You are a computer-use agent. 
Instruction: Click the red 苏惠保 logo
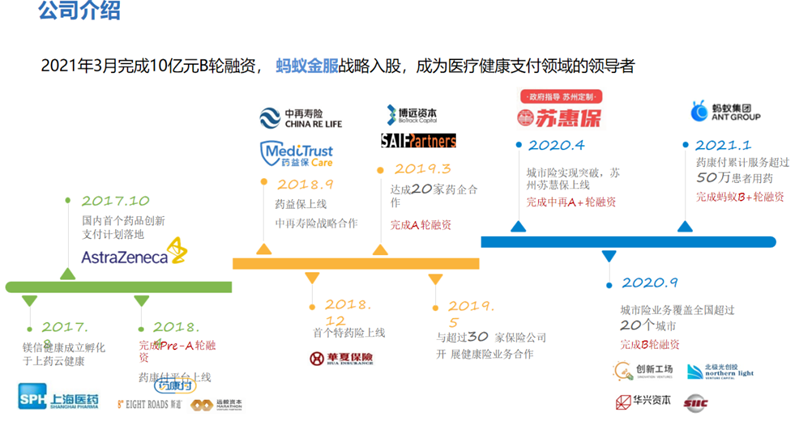(x=559, y=118)
